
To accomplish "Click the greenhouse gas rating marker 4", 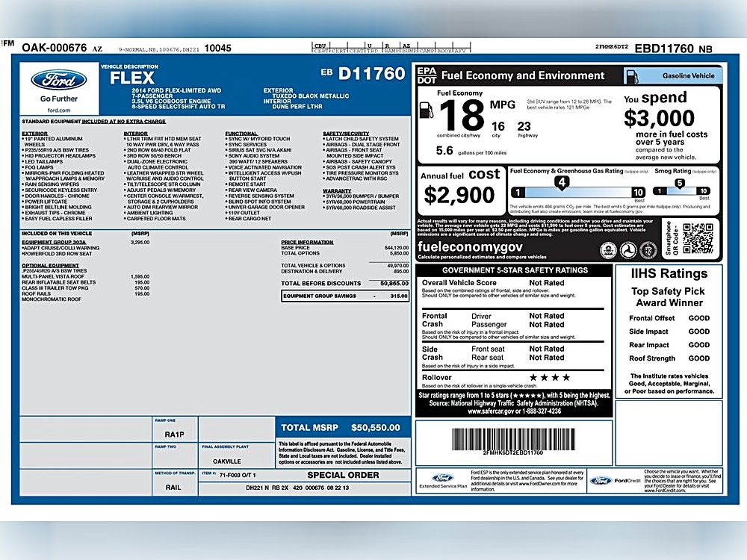I will point(562,183).
